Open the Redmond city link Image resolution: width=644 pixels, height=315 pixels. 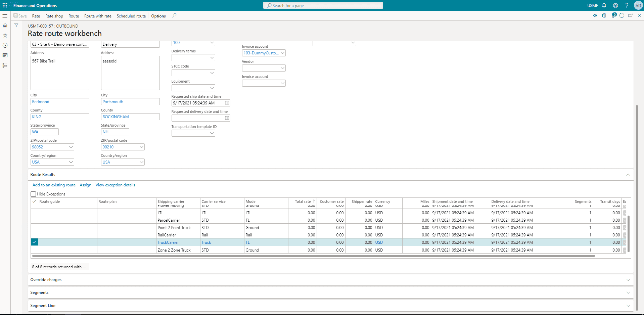(41, 102)
